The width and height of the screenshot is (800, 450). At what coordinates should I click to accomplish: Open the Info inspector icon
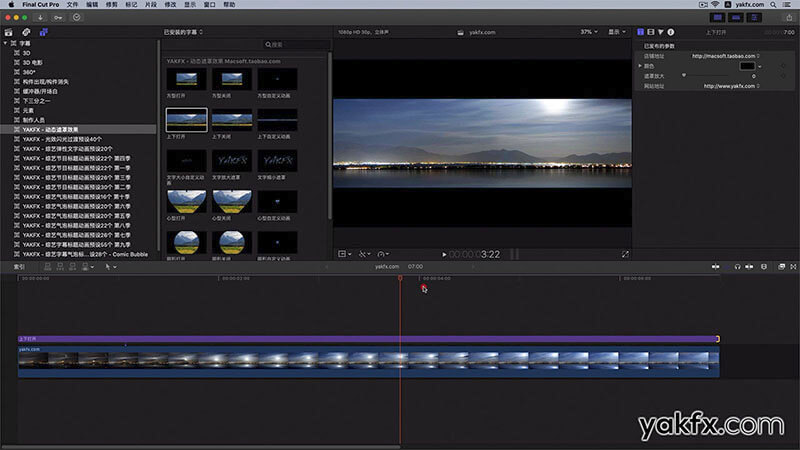[x=671, y=32]
